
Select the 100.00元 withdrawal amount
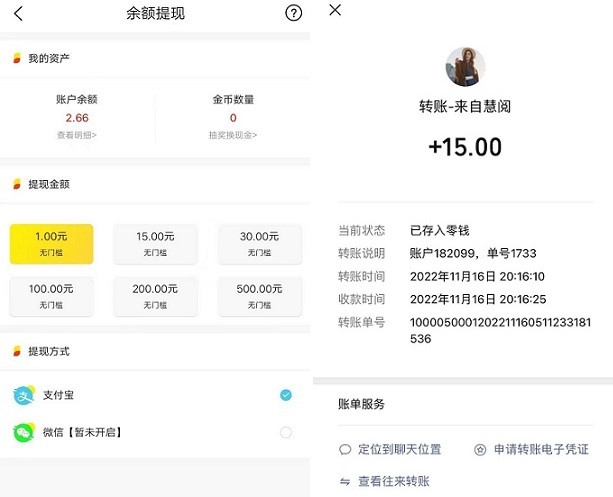click(x=51, y=295)
